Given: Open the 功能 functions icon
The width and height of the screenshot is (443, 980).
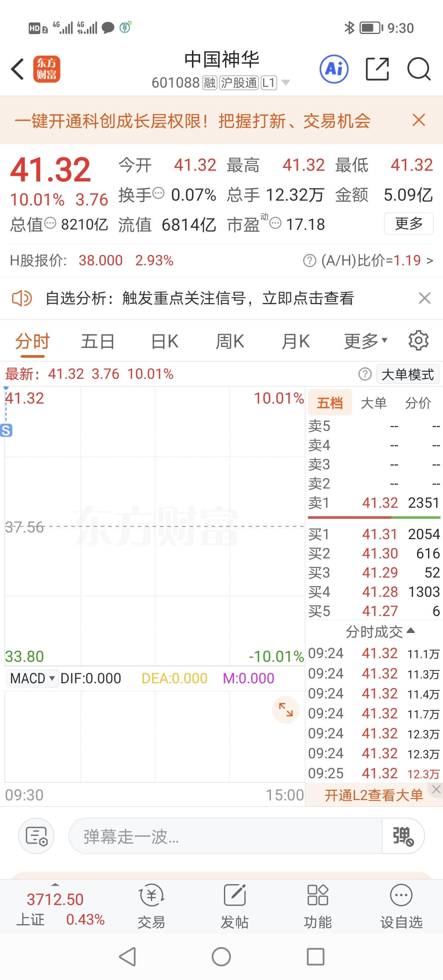Looking at the screenshot, I should pyautogui.click(x=317, y=906).
